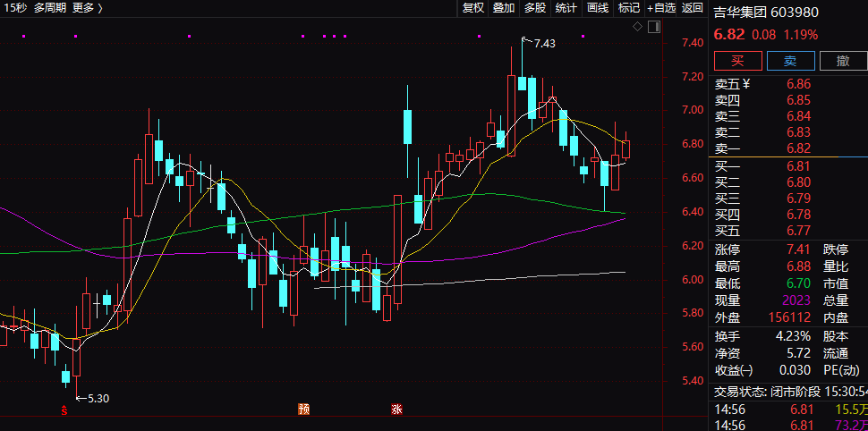Open the 复权 adjustment menu
The image size is (868, 431).
point(472,8)
